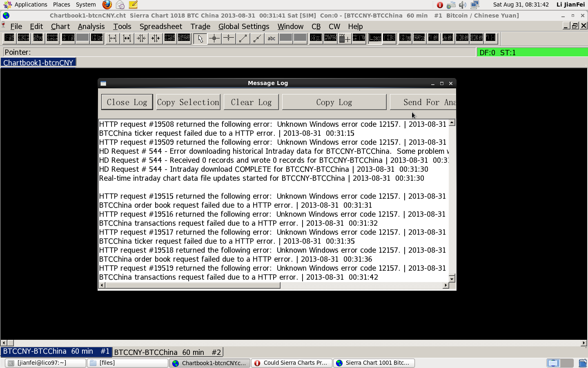Open the Trade menu

point(200,26)
